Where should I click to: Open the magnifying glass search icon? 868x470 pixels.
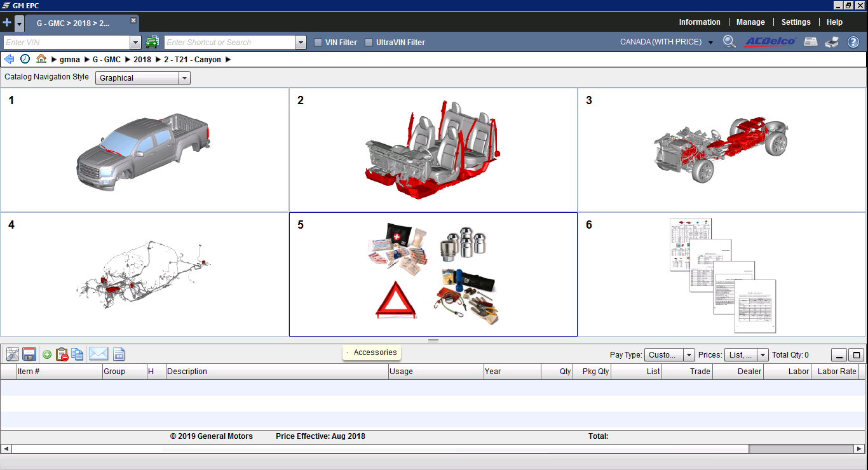(729, 42)
